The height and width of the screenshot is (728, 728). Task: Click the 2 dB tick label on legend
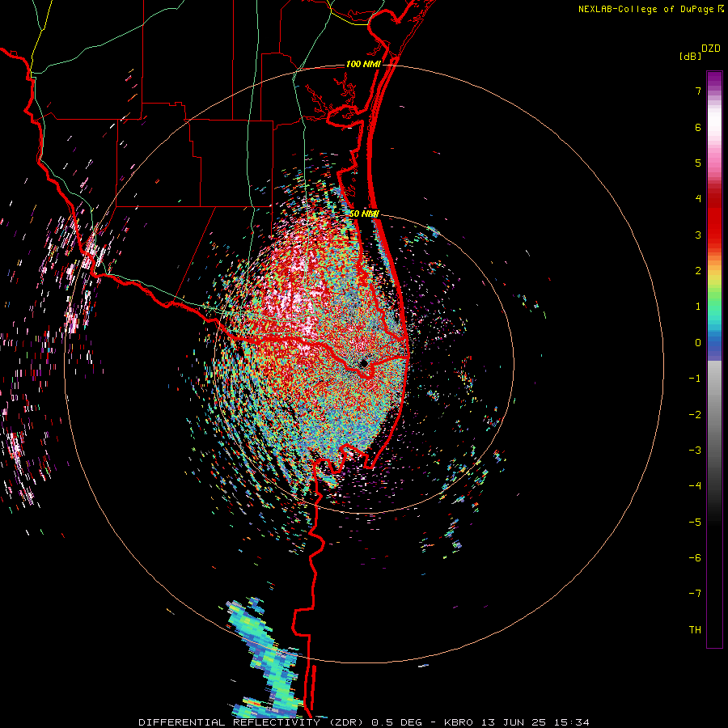point(698,271)
